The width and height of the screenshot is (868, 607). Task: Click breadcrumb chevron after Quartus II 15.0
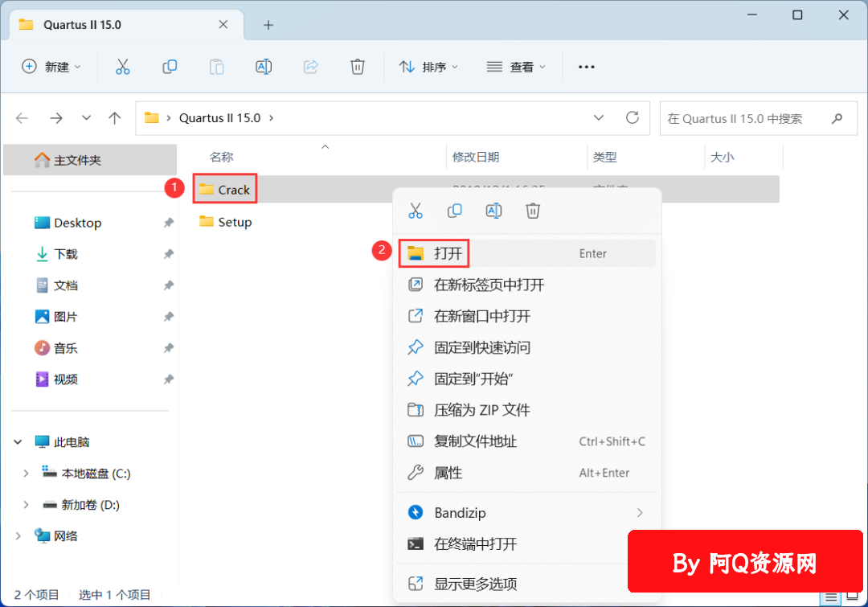click(272, 118)
